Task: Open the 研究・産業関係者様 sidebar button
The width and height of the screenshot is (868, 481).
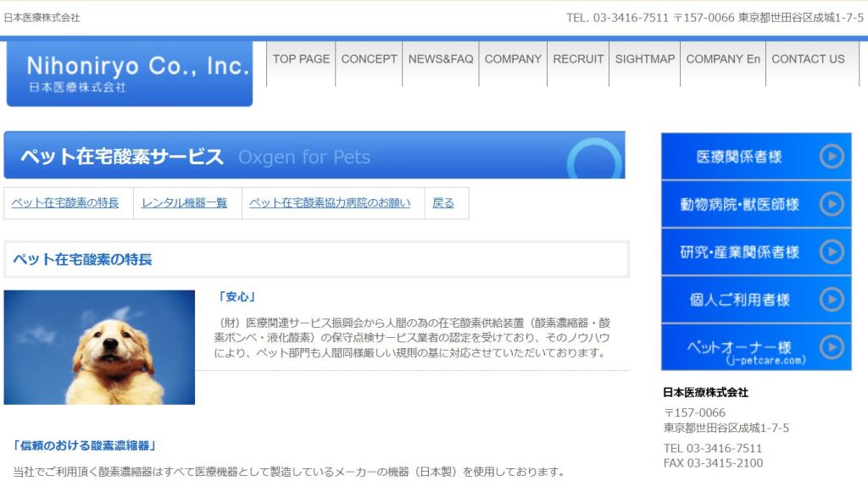Action: click(x=756, y=252)
